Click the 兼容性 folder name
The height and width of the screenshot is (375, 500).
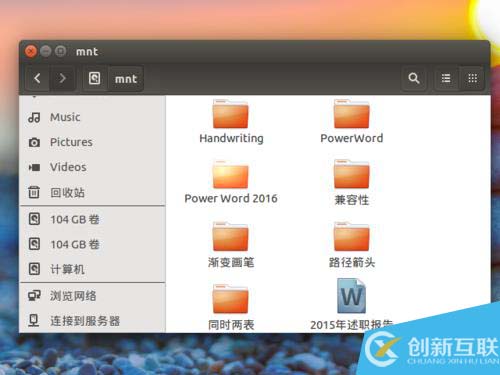click(352, 200)
